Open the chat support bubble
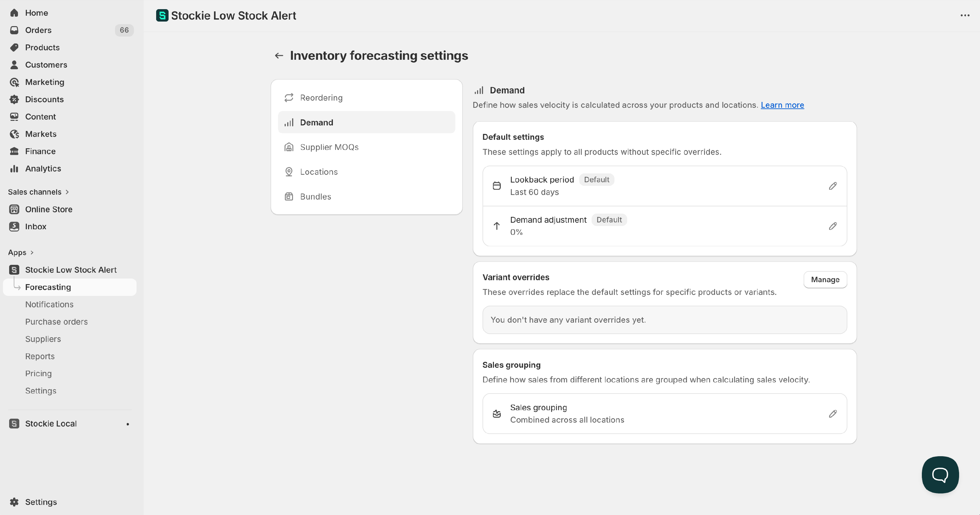Screen dimensions: 980x515 pos(940,474)
